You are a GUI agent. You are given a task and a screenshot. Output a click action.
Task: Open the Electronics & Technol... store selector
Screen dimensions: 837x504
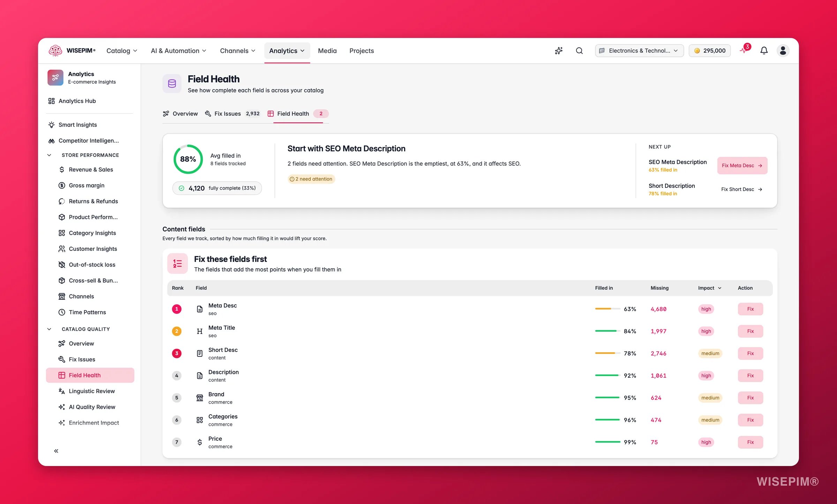tap(640, 51)
